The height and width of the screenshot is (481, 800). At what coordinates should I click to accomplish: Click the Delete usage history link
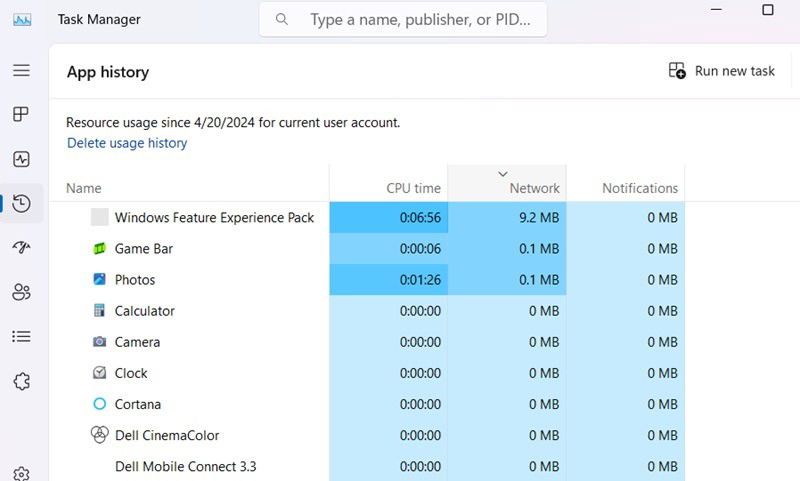click(127, 143)
